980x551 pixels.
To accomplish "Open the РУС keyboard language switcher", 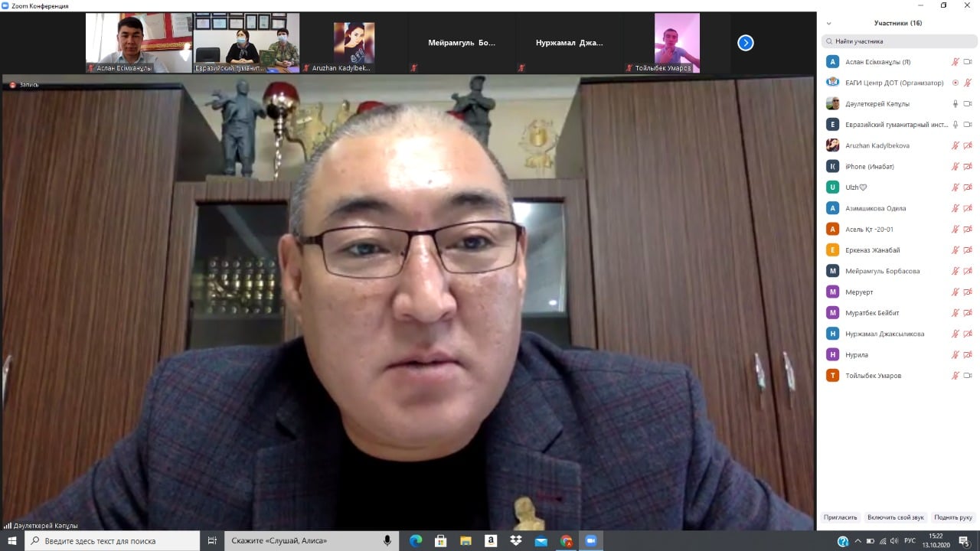I will click(x=910, y=541).
